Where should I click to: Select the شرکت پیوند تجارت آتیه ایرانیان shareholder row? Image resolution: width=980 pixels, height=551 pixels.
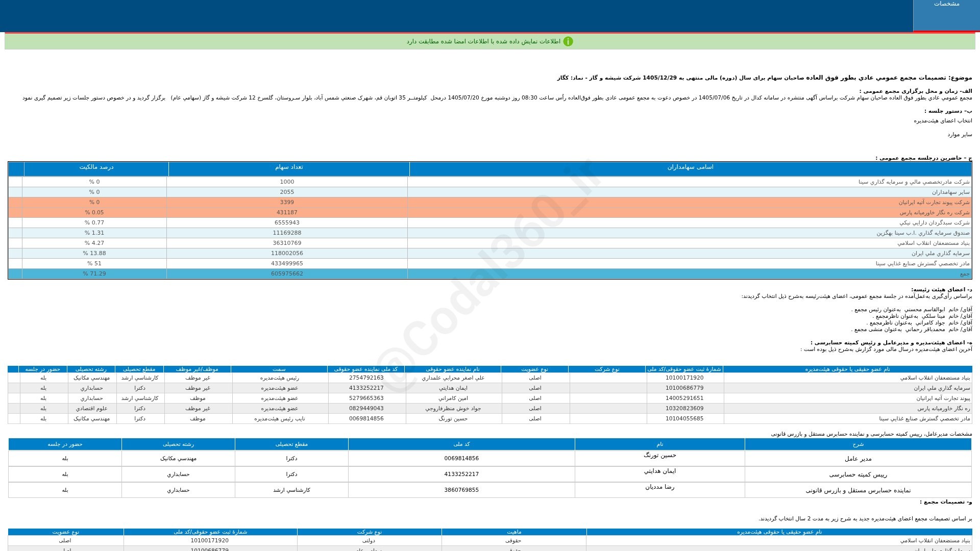[490, 203]
